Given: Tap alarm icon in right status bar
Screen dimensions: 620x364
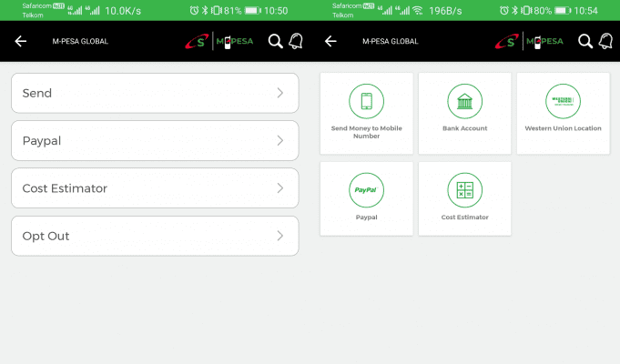Looking at the screenshot, I should (503, 10).
